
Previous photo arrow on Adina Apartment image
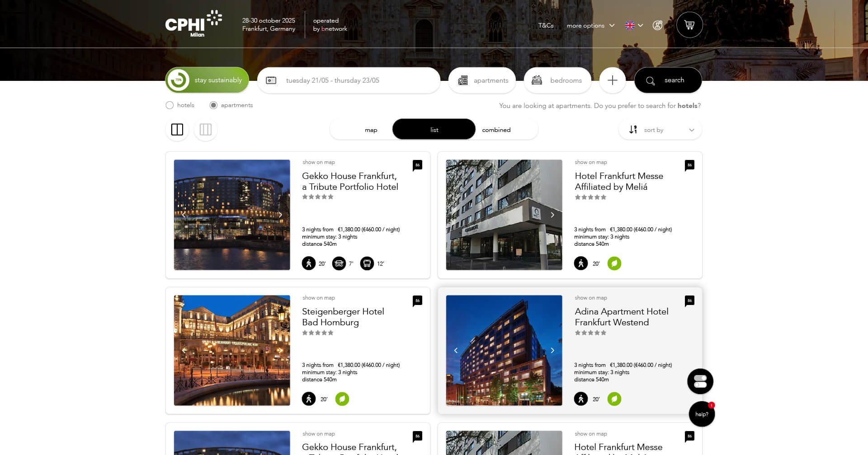click(x=456, y=351)
